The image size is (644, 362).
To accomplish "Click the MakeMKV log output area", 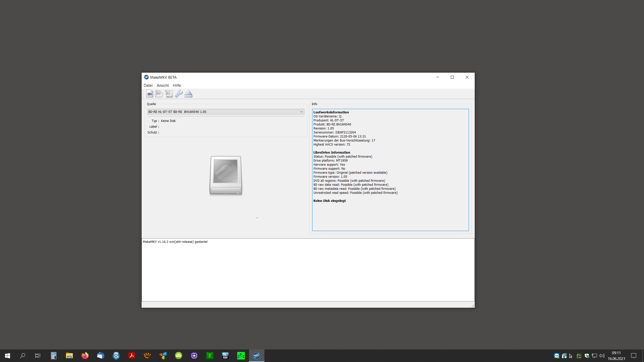I will (308, 270).
